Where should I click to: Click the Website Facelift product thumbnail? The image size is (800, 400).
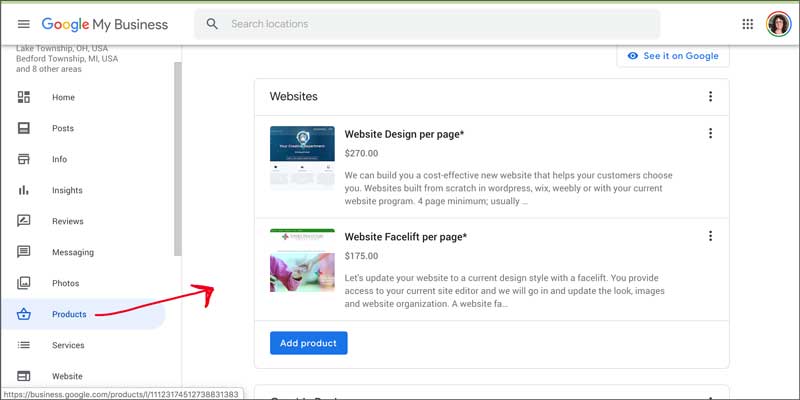[302, 260]
